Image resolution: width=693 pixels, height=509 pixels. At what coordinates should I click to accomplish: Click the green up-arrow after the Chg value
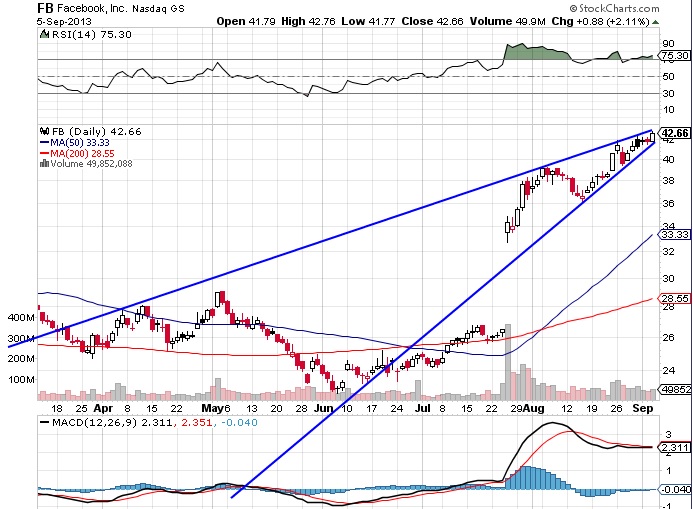click(655, 22)
